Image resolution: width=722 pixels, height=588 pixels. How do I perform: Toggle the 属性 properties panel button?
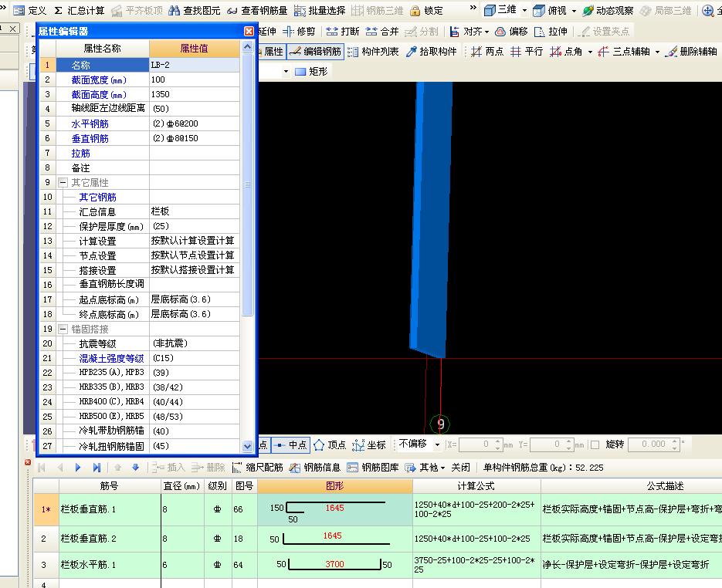tap(273, 52)
